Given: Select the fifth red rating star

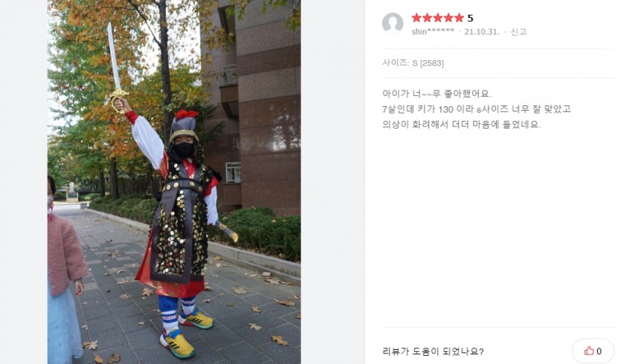Looking at the screenshot, I should pos(459,18).
